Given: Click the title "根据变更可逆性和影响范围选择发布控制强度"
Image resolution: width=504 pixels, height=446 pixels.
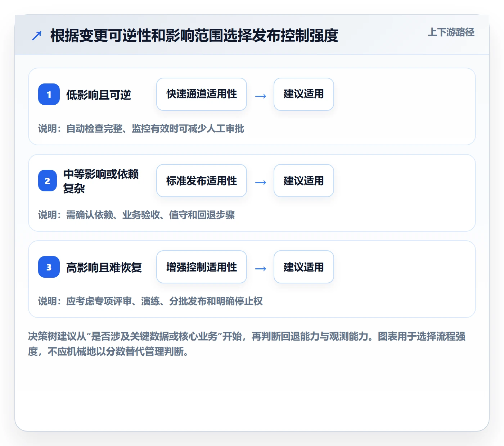Looking at the screenshot, I should click(x=194, y=36).
